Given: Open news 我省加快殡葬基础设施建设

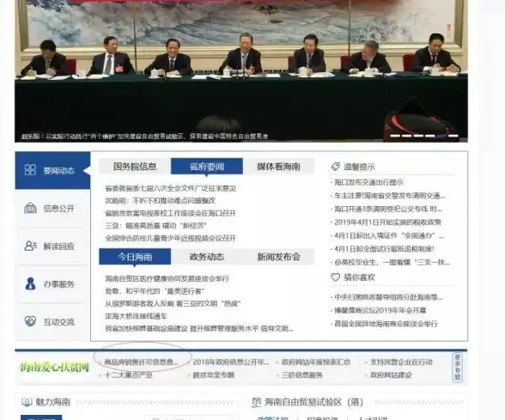Looking at the screenshot, I should click(199, 328).
